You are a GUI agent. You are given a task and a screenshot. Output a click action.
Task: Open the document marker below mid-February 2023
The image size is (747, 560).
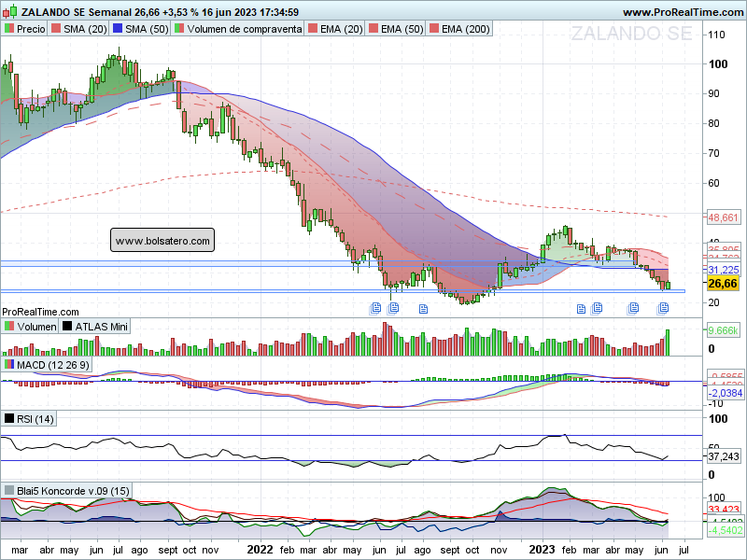[x=581, y=309]
